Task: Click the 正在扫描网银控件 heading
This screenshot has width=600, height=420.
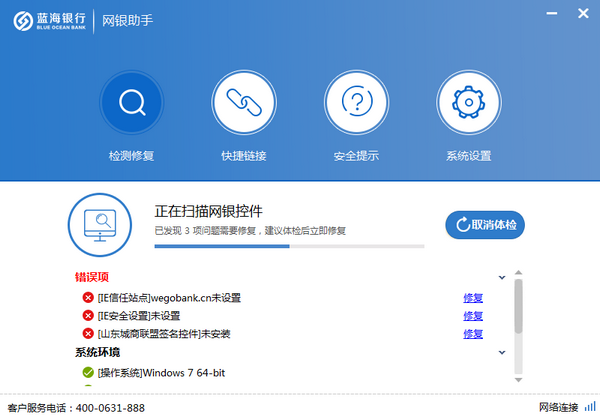Action: pos(209,211)
